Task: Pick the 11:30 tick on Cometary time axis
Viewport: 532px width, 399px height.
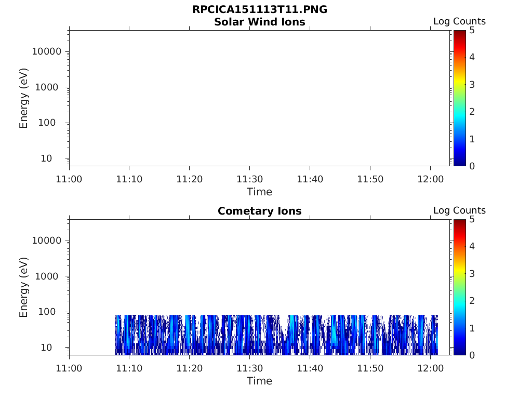Action: tap(250, 368)
